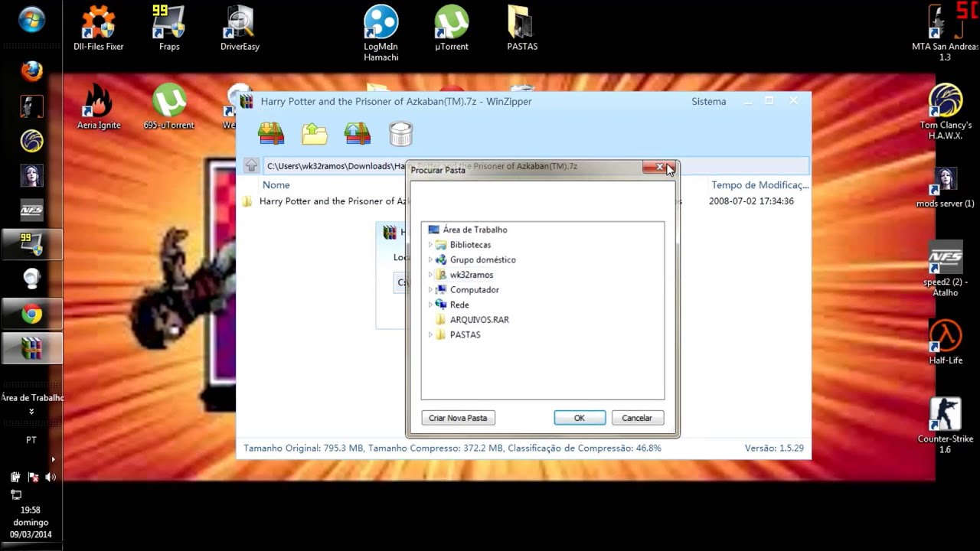Open the Fraps desktop shortcut
The height and width of the screenshot is (551, 980).
(169, 28)
